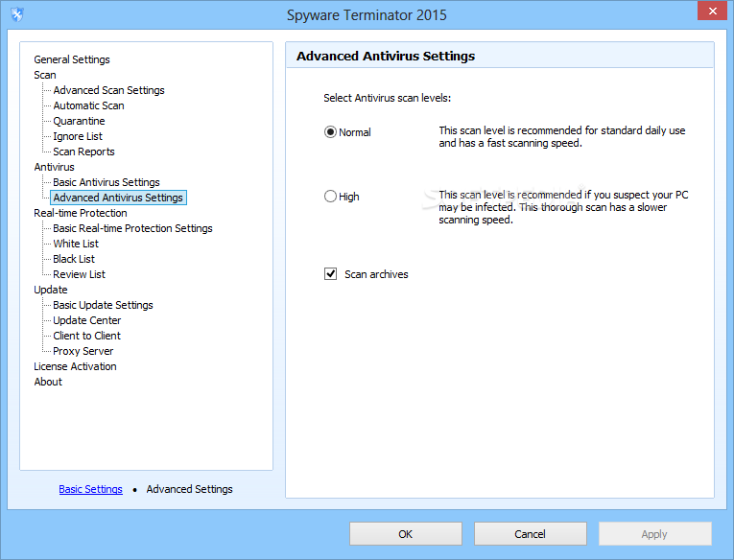Select the Normal scan level radio button
The width and height of the screenshot is (734, 560).
(330, 132)
